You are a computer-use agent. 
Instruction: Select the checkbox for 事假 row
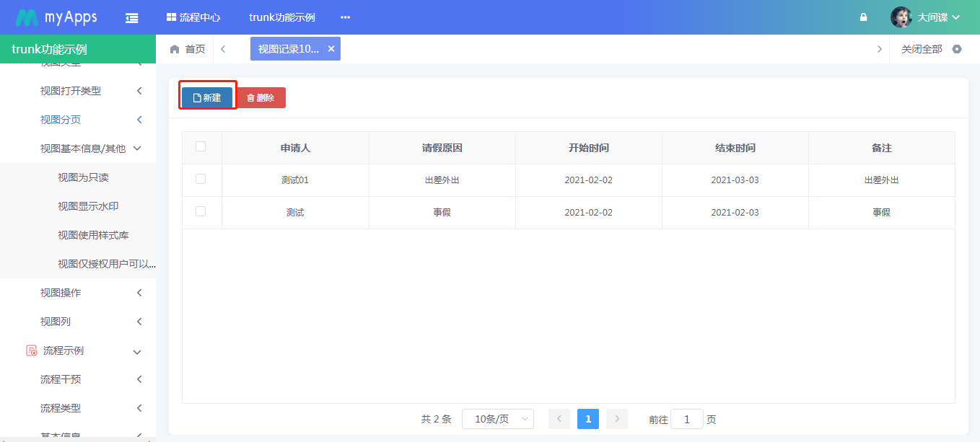[201, 211]
